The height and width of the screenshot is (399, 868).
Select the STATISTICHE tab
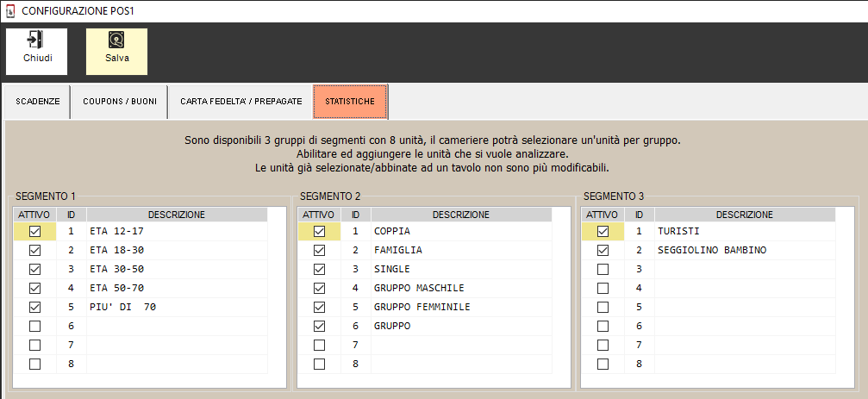click(x=350, y=102)
